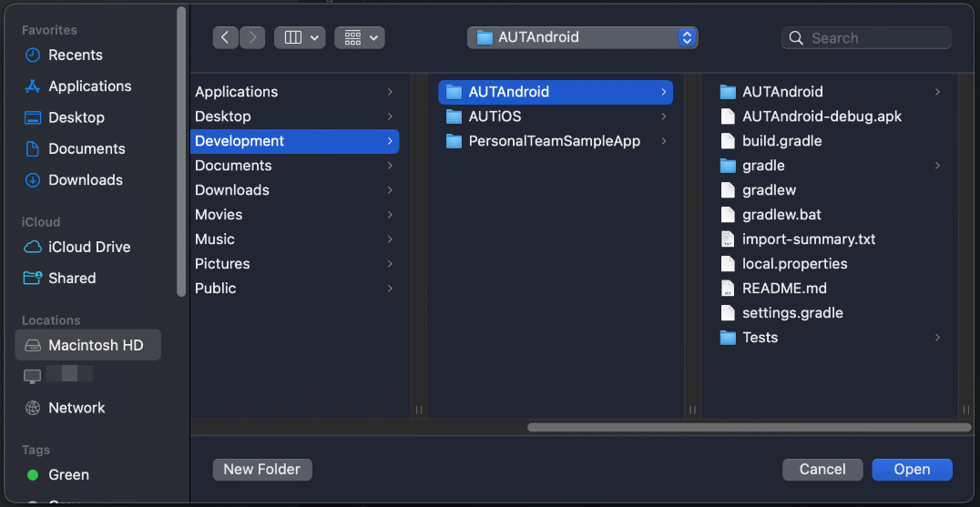Click the back navigation arrow
The height and width of the screenshot is (507, 980).
225,37
